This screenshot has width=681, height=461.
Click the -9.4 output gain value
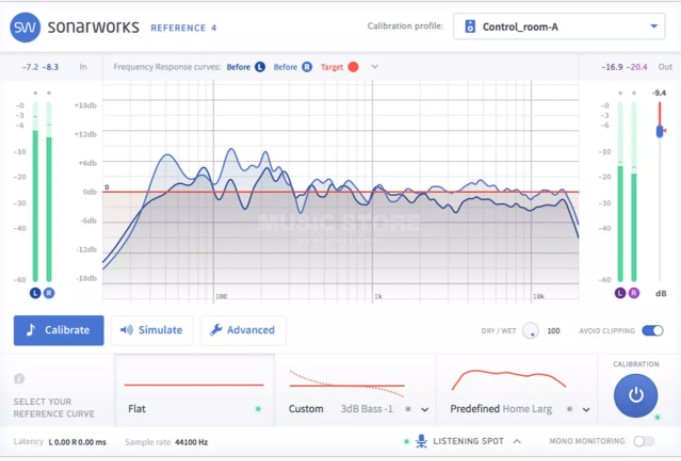click(659, 93)
